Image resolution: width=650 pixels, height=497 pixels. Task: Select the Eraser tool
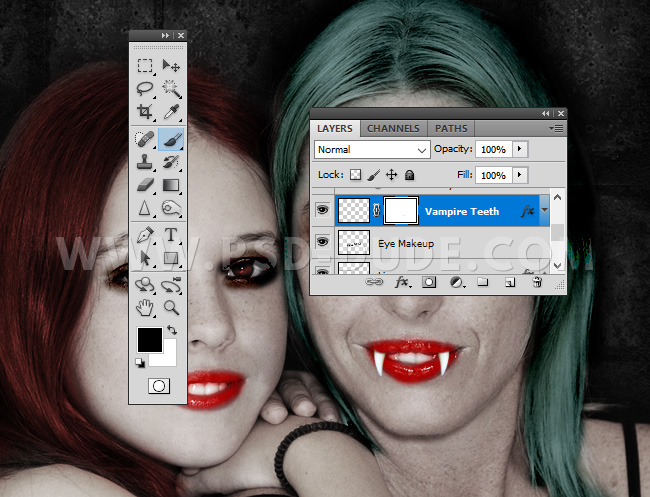coord(145,185)
